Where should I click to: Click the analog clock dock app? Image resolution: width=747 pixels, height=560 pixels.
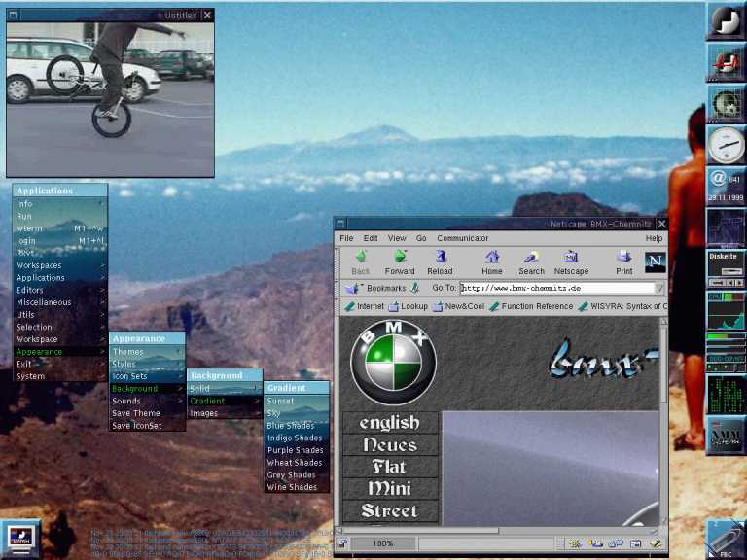(726, 145)
